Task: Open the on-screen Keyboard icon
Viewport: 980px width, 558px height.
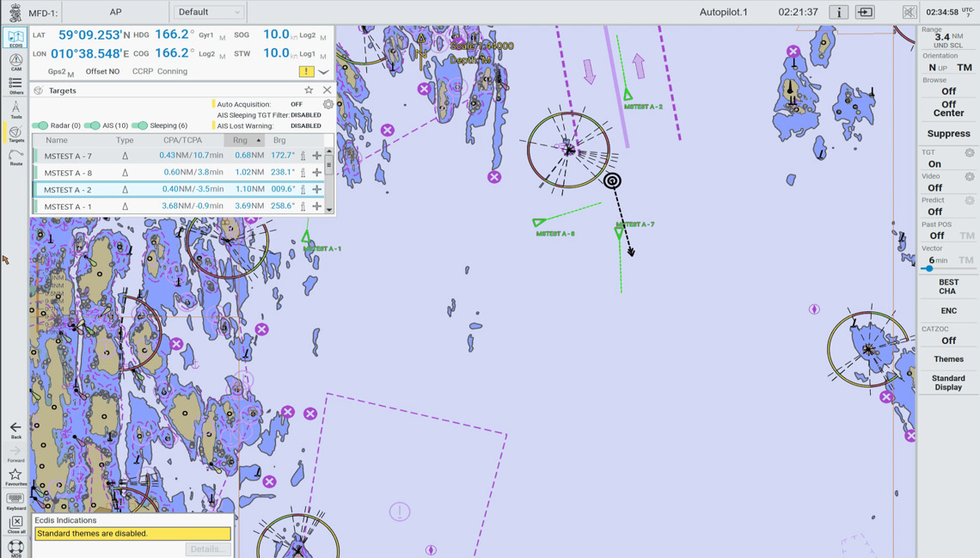Action: pos(15,500)
